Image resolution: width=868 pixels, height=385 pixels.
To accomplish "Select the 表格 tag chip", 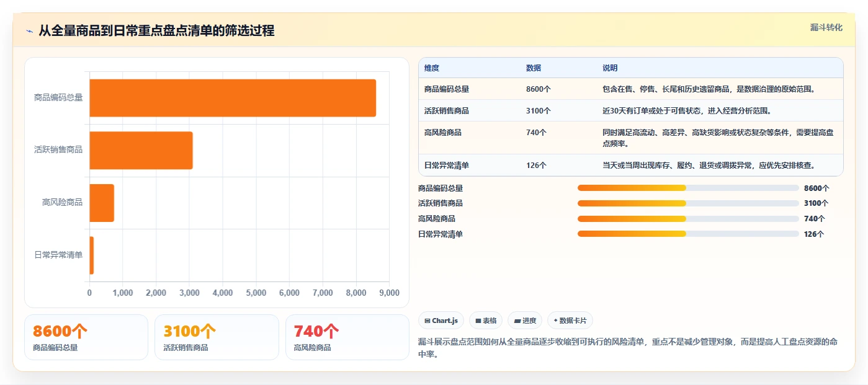I will [486, 321].
